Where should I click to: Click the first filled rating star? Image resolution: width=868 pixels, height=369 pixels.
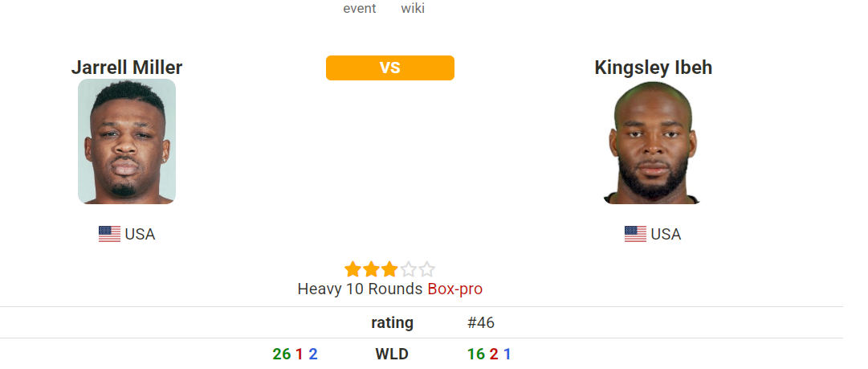pyautogui.click(x=352, y=269)
